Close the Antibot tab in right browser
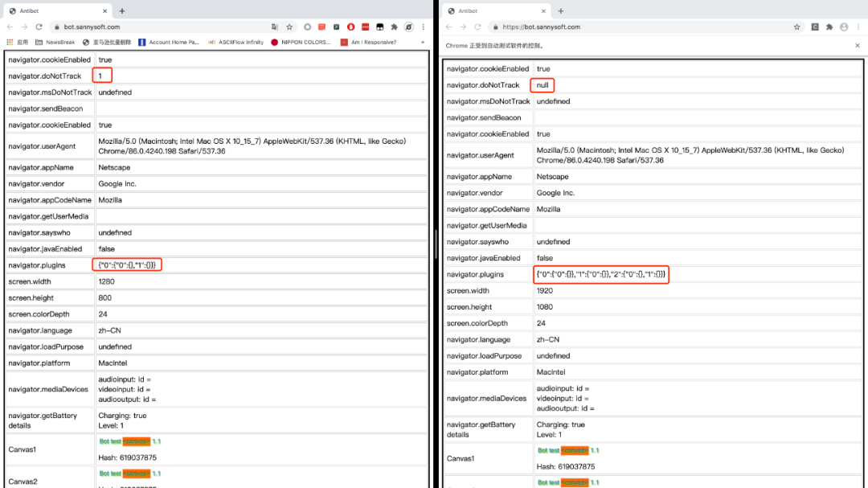 tap(543, 10)
